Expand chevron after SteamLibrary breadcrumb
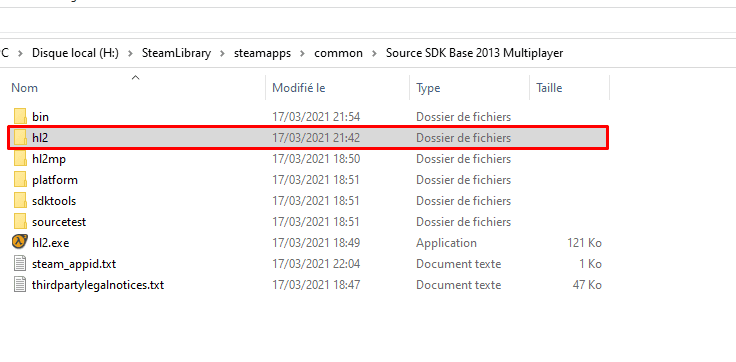 pyautogui.click(x=222, y=53)
